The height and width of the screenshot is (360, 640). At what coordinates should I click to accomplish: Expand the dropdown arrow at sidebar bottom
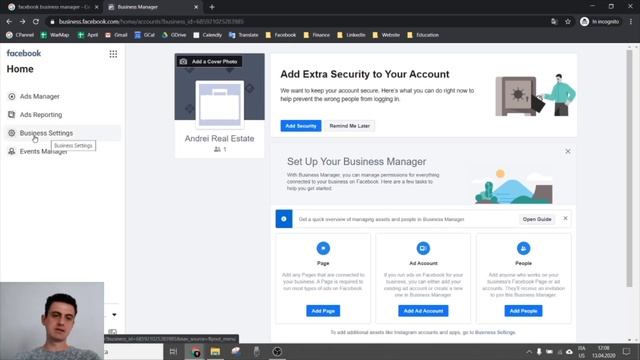[x=114, y=315]
